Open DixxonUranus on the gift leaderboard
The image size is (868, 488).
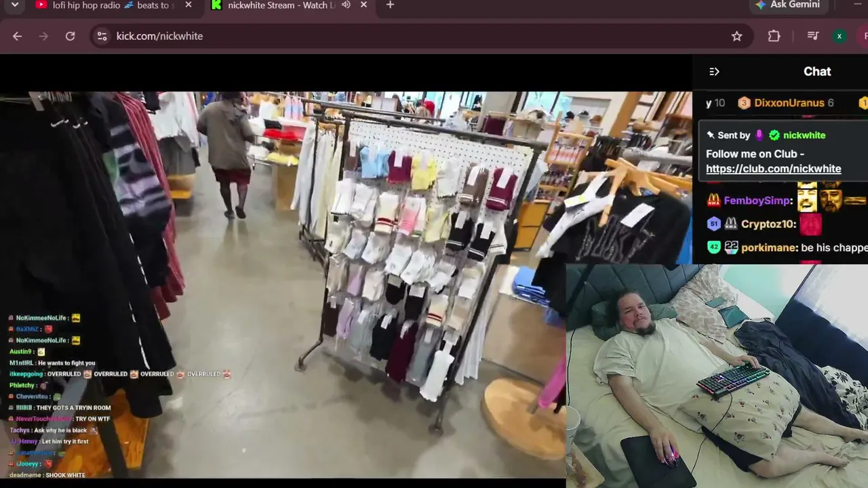point(789,103)
